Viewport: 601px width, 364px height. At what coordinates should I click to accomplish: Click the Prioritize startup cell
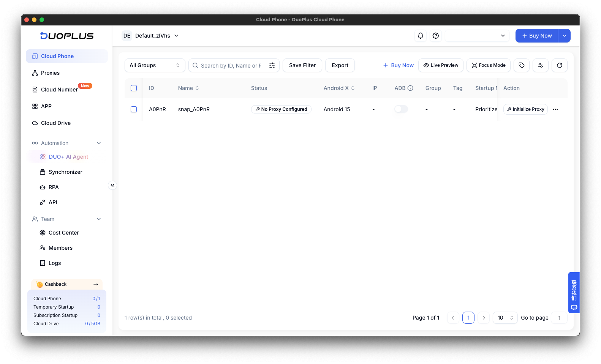coord(486,109)
